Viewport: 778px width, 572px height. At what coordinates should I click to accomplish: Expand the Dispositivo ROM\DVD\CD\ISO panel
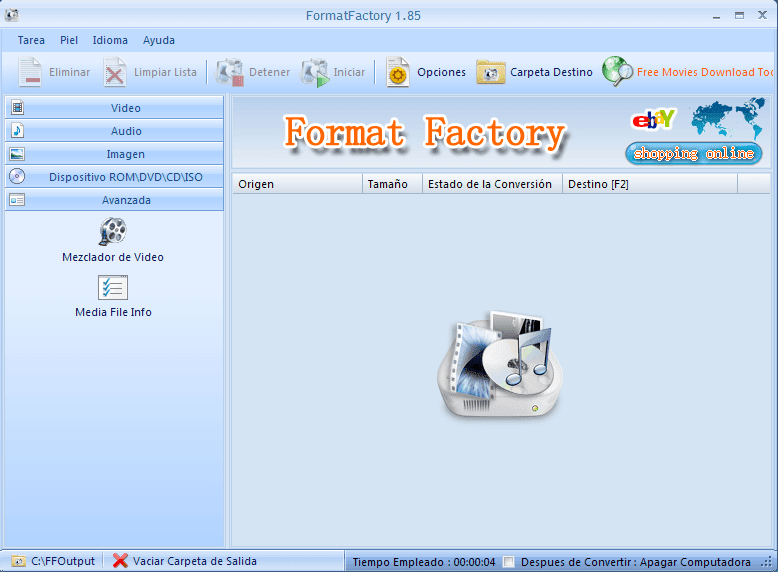click(114, 177)
